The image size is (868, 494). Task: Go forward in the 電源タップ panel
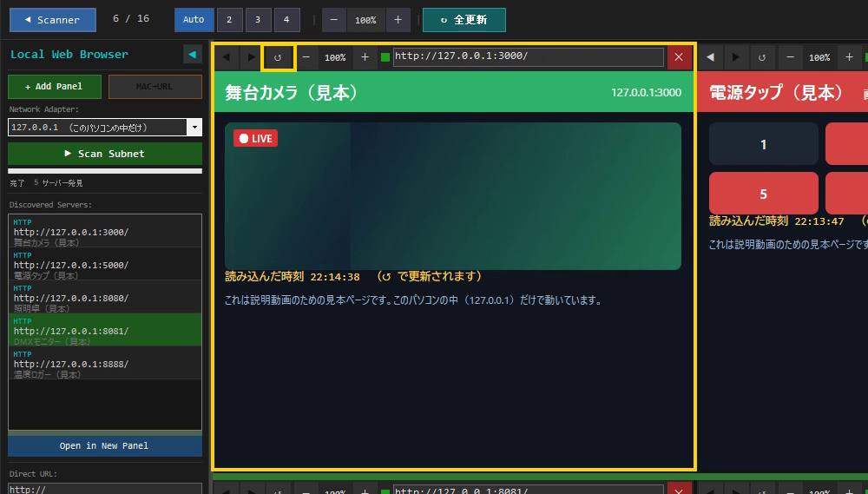tap(736, 57)
